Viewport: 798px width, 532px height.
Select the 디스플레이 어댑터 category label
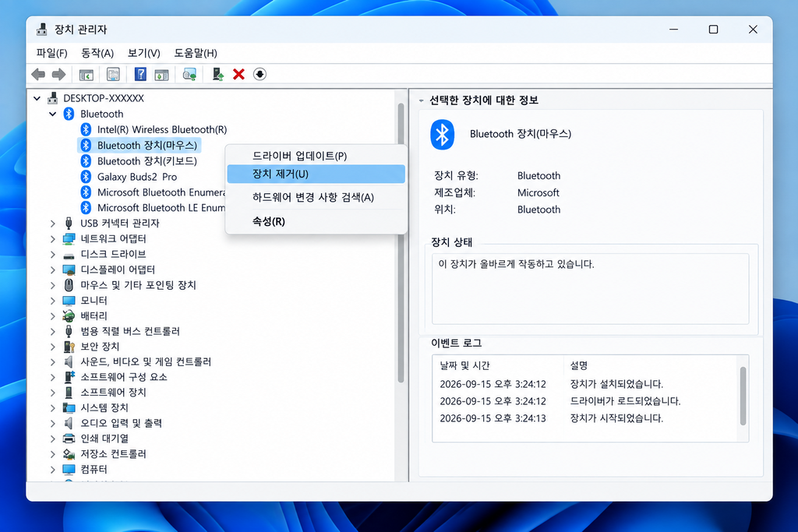tap(118, 270)
